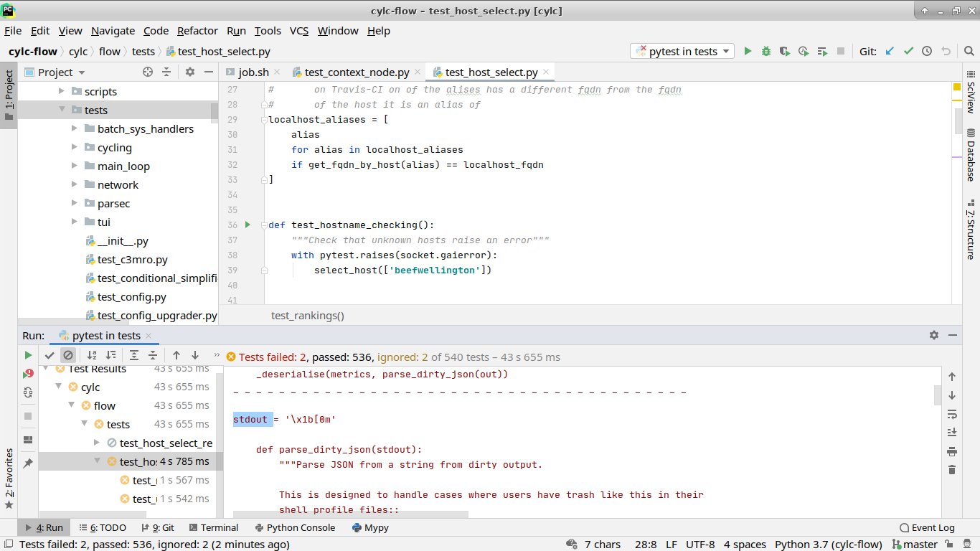This screenshot has height=551, width=980.
Task: Clear console output trash icon
Action: [952, 470]
